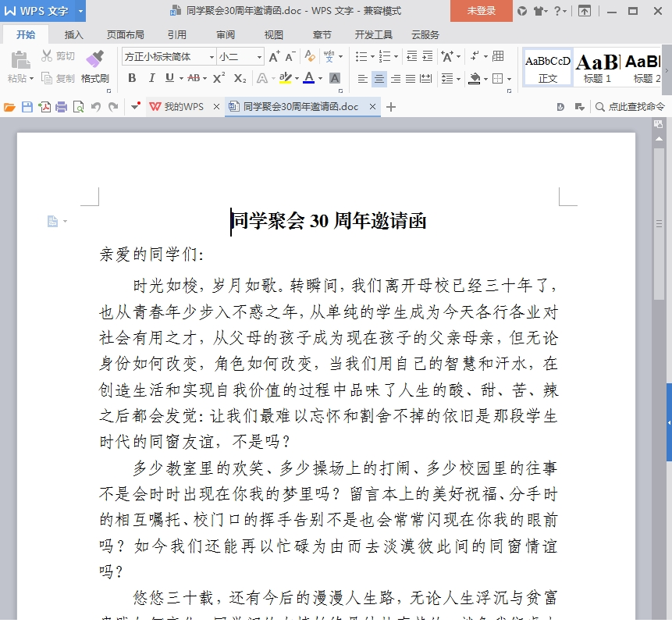Clear formatting with eraser icon
672x644 pixels.
tap(309, 56)
